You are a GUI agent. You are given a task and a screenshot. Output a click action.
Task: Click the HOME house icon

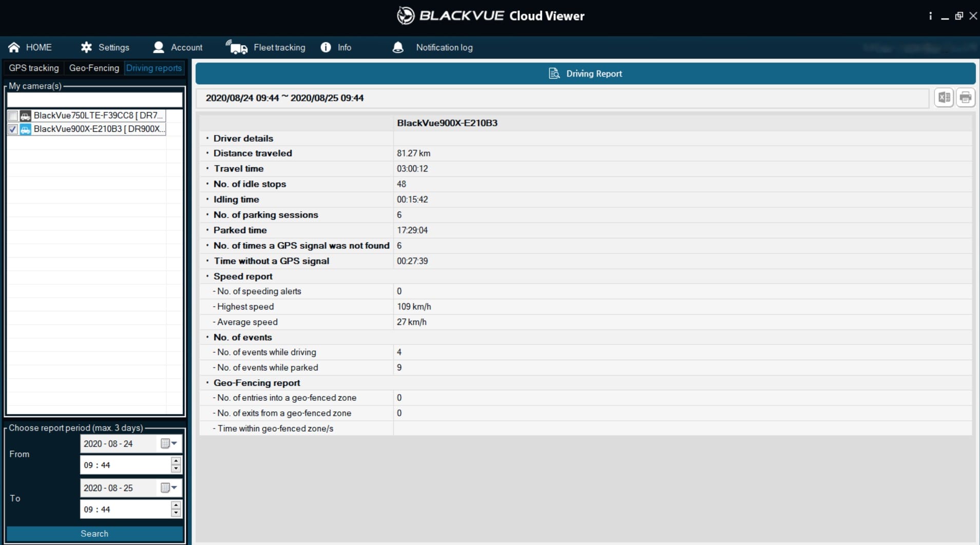[x=14, y=47]
